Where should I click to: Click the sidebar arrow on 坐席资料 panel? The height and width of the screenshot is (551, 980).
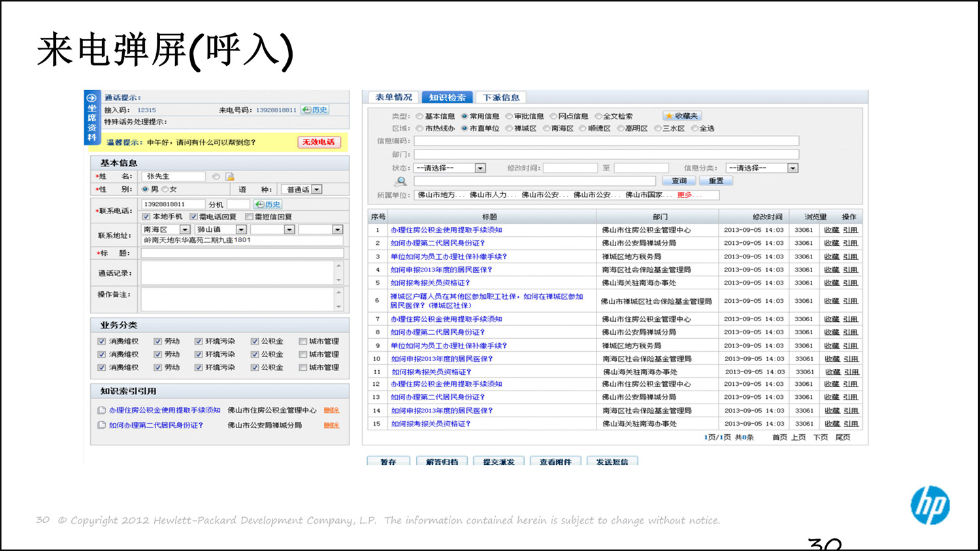coord(91,99)
